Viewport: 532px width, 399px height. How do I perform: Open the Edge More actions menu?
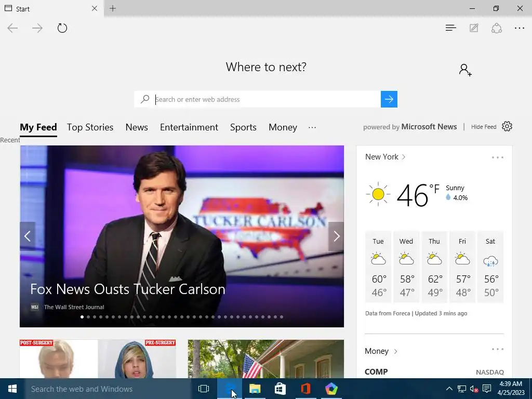point(520,28)
